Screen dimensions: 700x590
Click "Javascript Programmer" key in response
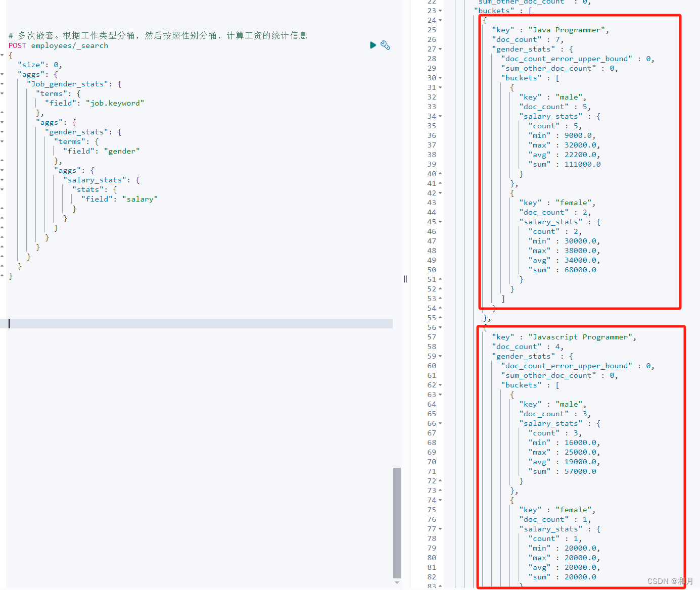coord(581,337)
